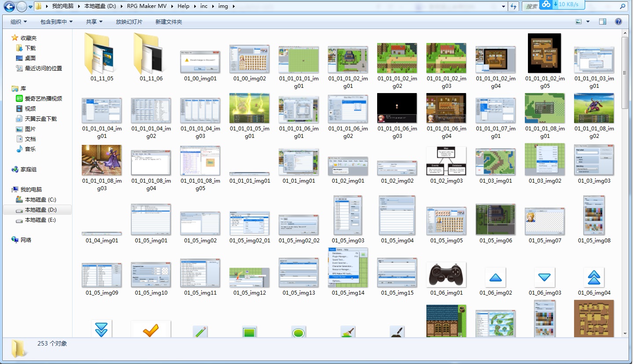Open view options dropdown arrow
Viewport: 633px width, 364px height.
pos(588,22)
